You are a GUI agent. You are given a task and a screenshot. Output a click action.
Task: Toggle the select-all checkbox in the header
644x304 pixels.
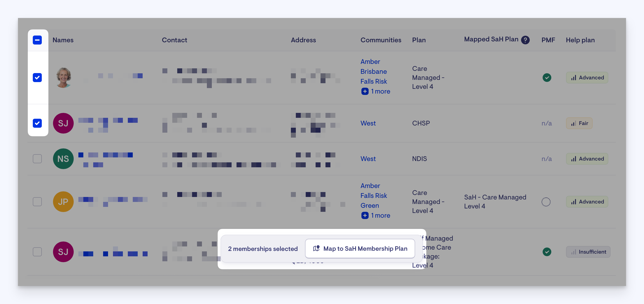tap(37, 40)
